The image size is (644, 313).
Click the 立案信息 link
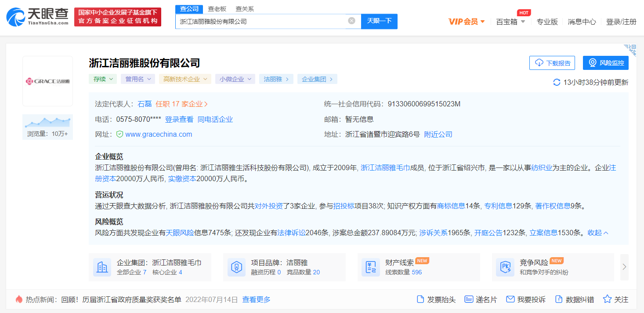click(543, 233)
